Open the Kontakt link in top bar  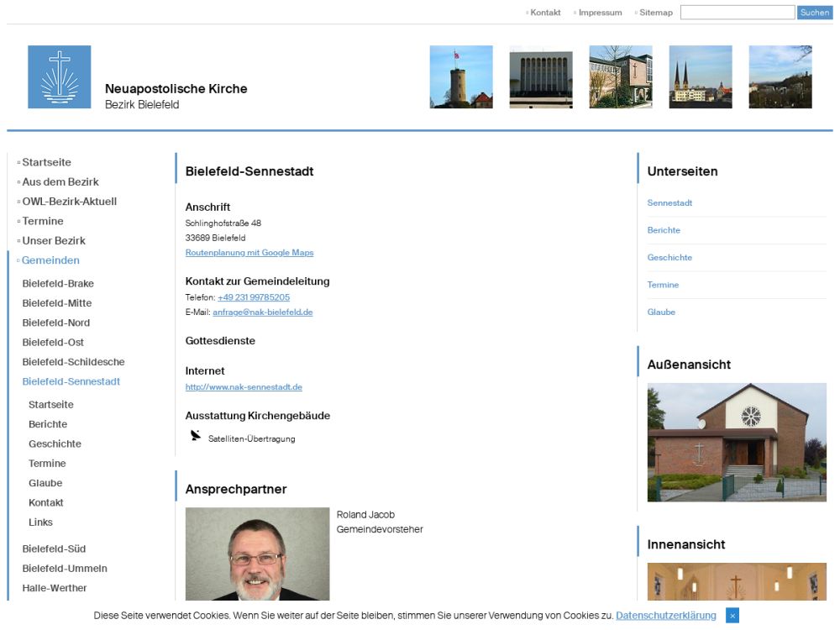545,13
